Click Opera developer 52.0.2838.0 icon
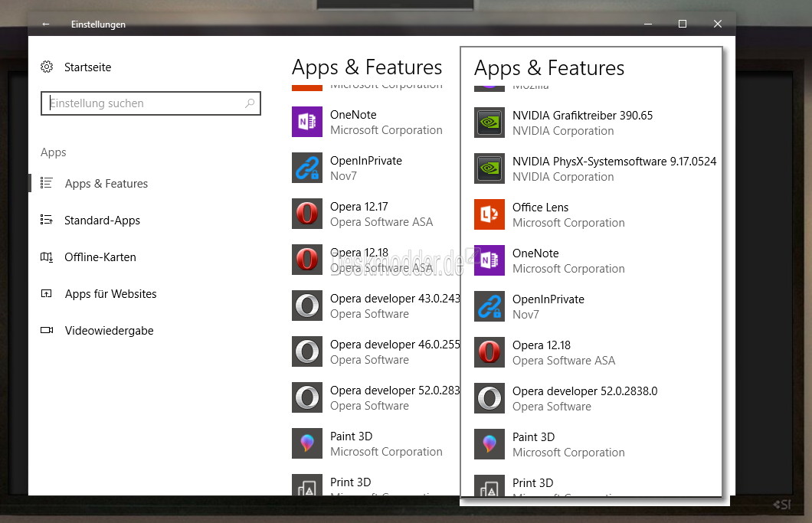The image size is (812, 523). (x=489, y=398)
